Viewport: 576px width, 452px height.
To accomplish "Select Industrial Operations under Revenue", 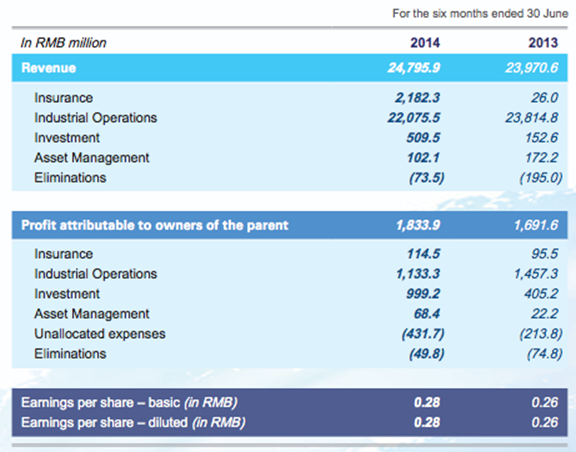I will coord(96,118).
